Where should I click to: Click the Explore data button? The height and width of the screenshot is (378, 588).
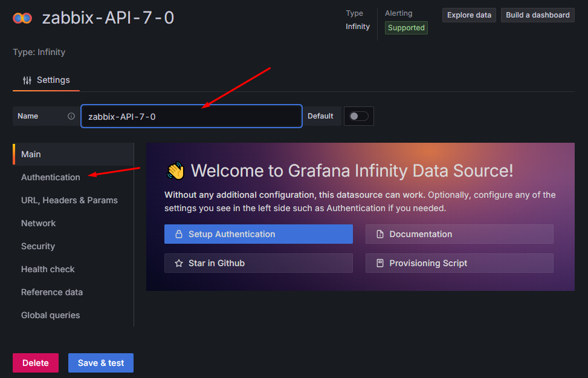469,15
